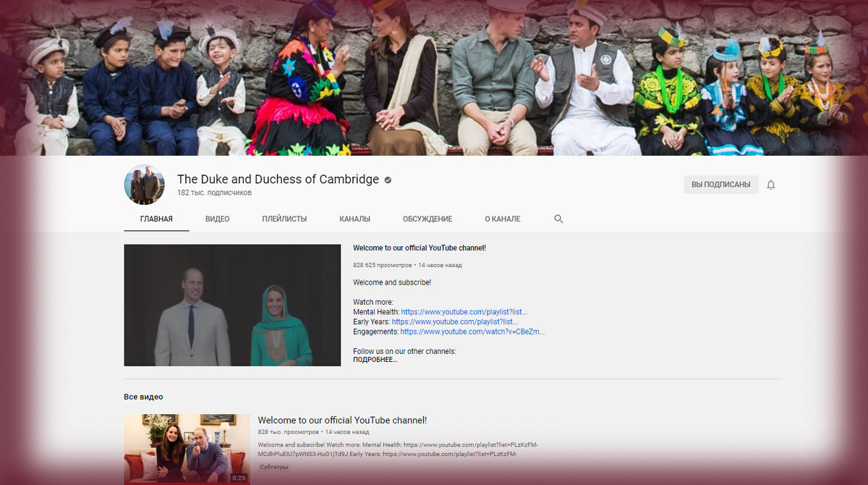Follow the Engagements video link
868x485 pixels.
point(472,332)
